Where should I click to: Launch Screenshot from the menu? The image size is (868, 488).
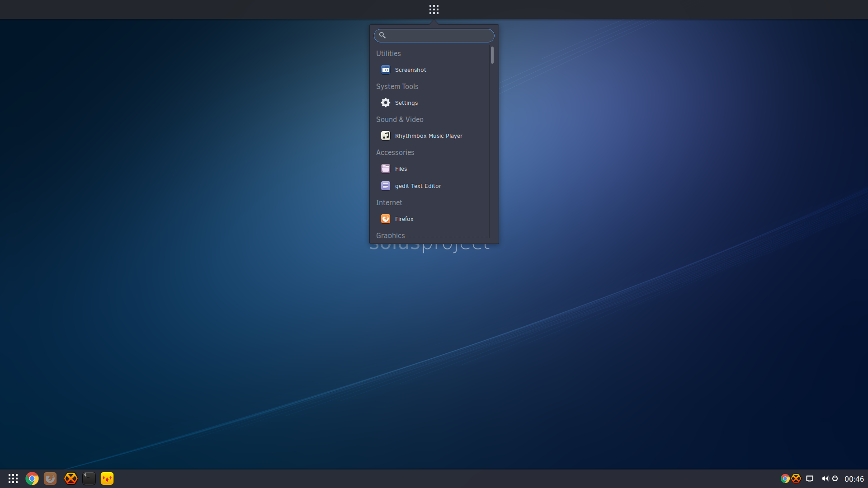tap(432, 70)
